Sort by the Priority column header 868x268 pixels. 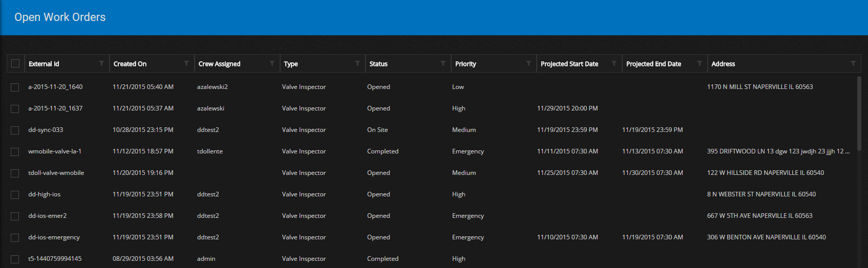(465, 64)
